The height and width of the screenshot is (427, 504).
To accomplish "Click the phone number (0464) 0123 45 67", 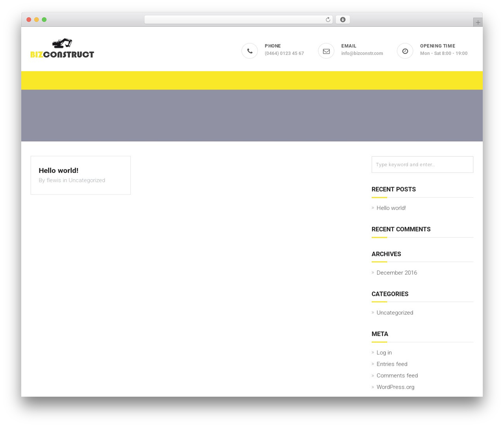I will pyautogui.click(x=284, y=54).
